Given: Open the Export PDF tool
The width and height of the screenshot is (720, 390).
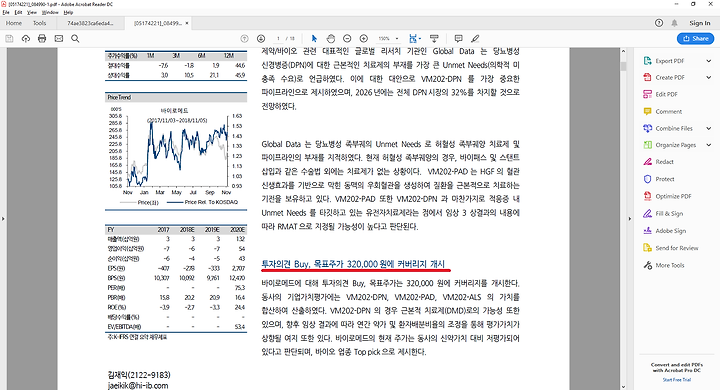Looking at the screenshot, I should pyautogui.click(x=669, y=61).
